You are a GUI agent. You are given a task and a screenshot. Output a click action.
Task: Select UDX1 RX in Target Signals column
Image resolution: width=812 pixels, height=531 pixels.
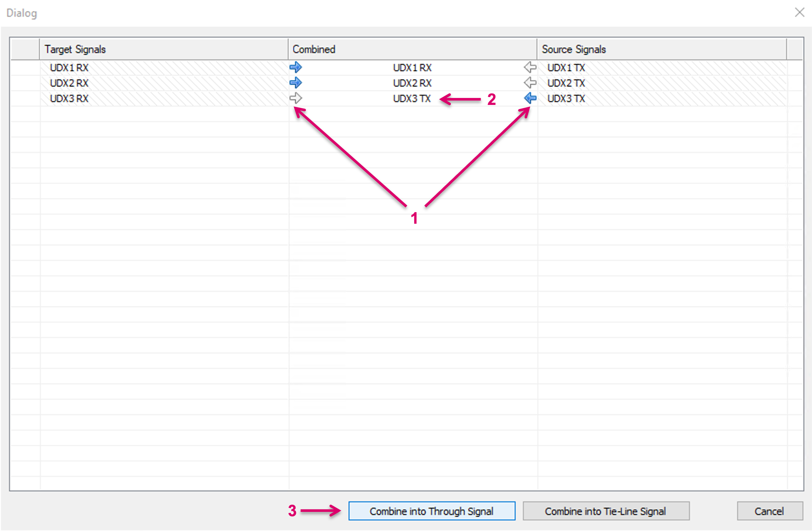[x=69, y=68]
